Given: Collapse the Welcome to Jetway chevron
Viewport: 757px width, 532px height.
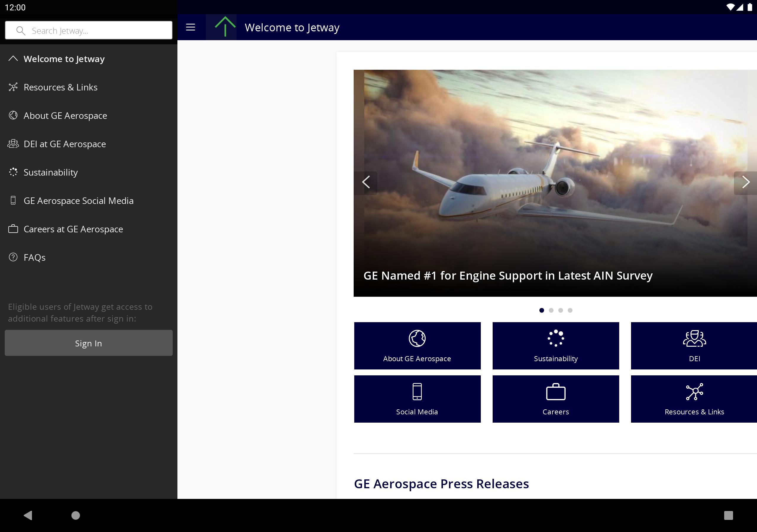Looking at the screenshot, I should coord(13,59).
